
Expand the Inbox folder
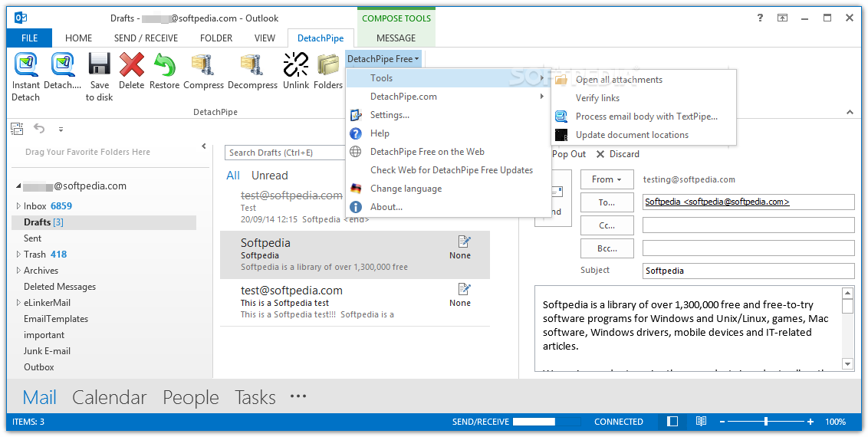[x=18, y=205]
